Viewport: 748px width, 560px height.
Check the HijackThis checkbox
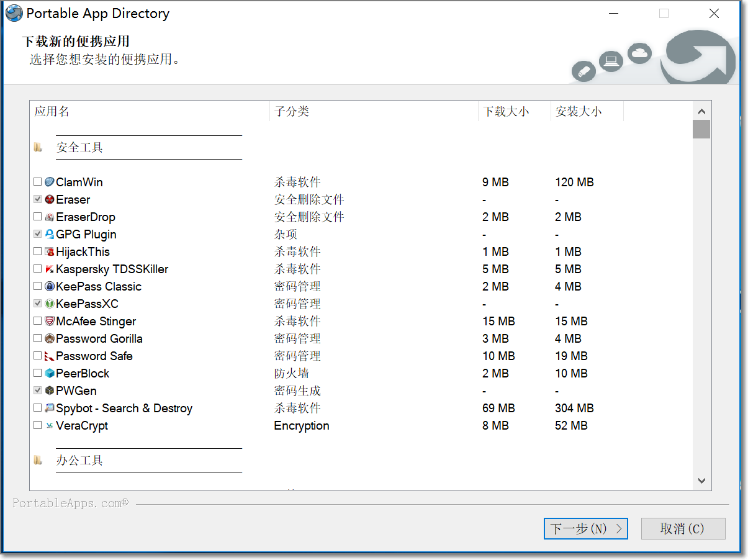38,251
